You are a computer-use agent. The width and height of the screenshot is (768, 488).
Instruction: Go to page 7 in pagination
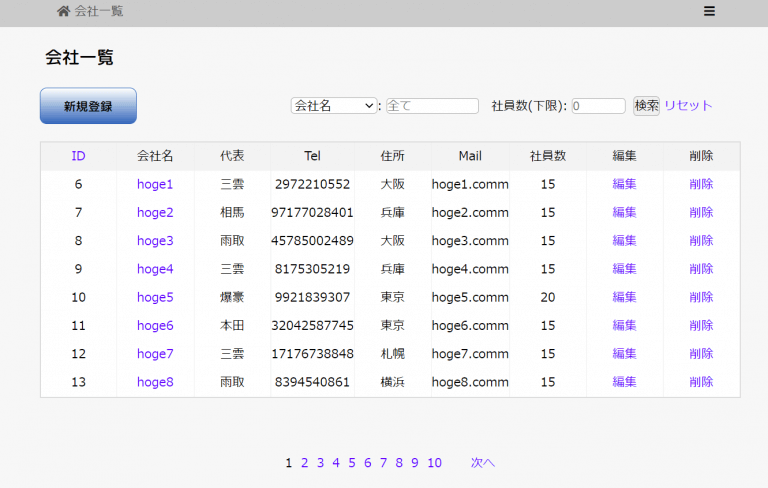click(384, 463)
